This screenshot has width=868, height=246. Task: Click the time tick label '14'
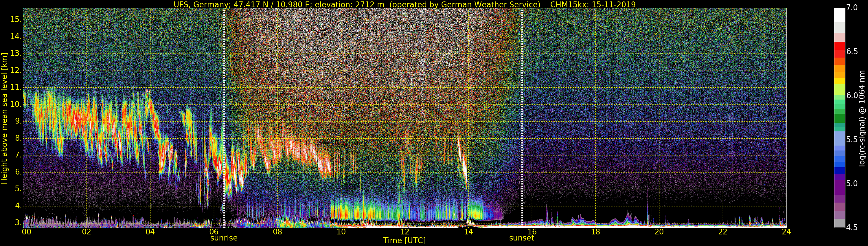[x=468, y=232]
